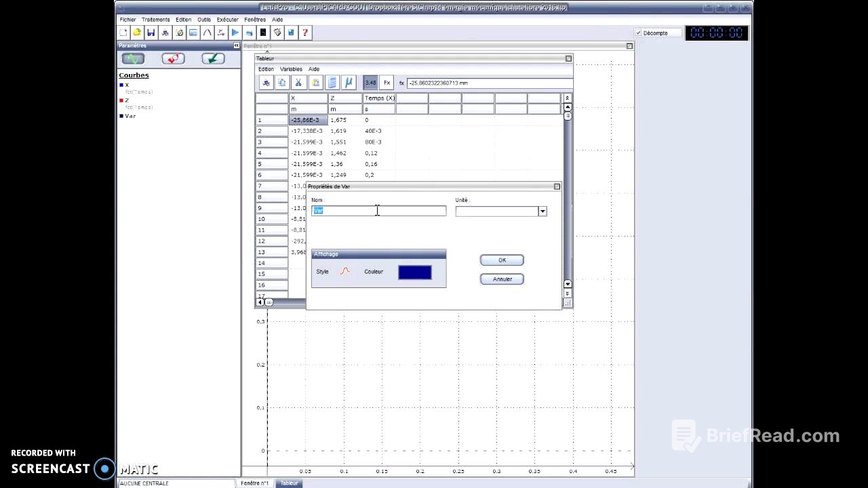The image size is (868, 488).
Task: Click the dark blue Couleur swatch
Action: point(414,271)
